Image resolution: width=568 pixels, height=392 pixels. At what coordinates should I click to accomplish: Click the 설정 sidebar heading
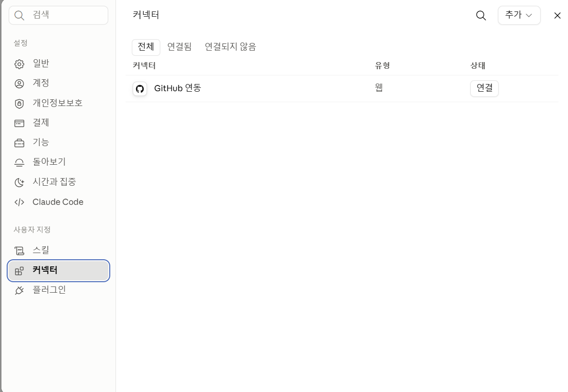coord(21,43)
